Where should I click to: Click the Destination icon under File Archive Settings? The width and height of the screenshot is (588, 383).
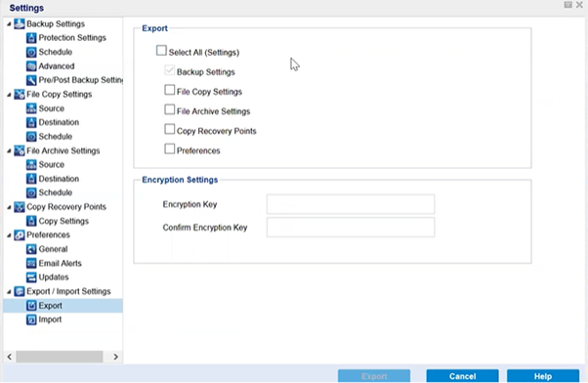click(31, 179)
